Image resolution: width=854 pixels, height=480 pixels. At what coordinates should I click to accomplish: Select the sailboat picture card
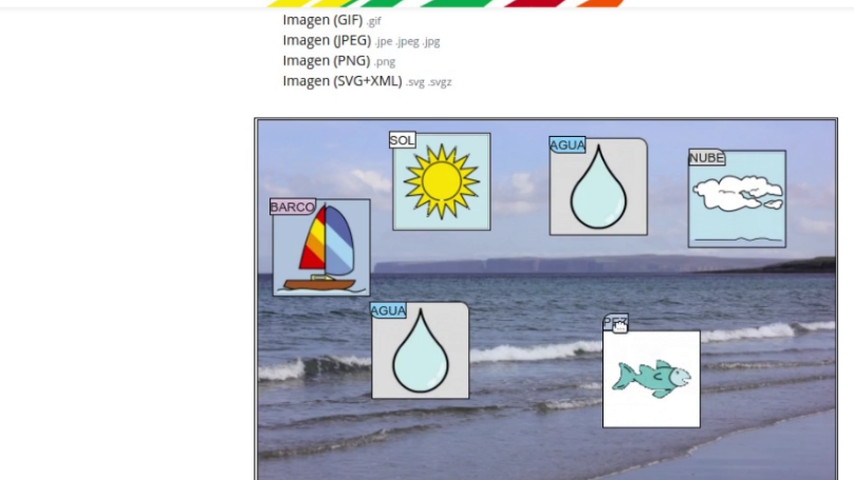[x=321, y=247]
